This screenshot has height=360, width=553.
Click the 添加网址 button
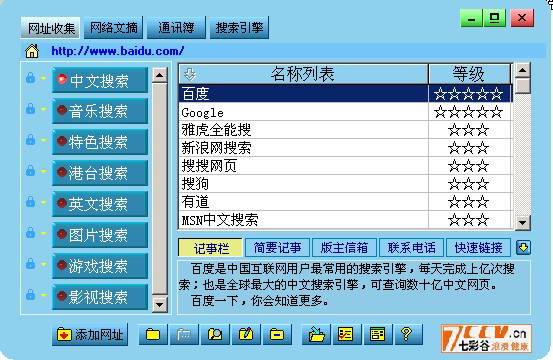click(90, 335)
